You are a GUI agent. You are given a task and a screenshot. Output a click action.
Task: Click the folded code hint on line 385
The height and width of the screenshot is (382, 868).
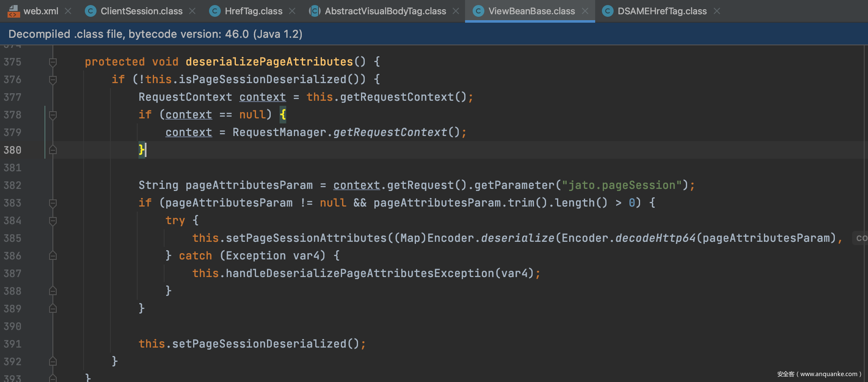click(860, 238)
